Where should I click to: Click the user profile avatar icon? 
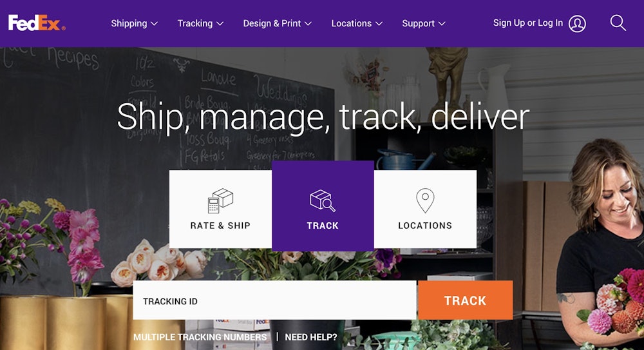click(577, 23)
